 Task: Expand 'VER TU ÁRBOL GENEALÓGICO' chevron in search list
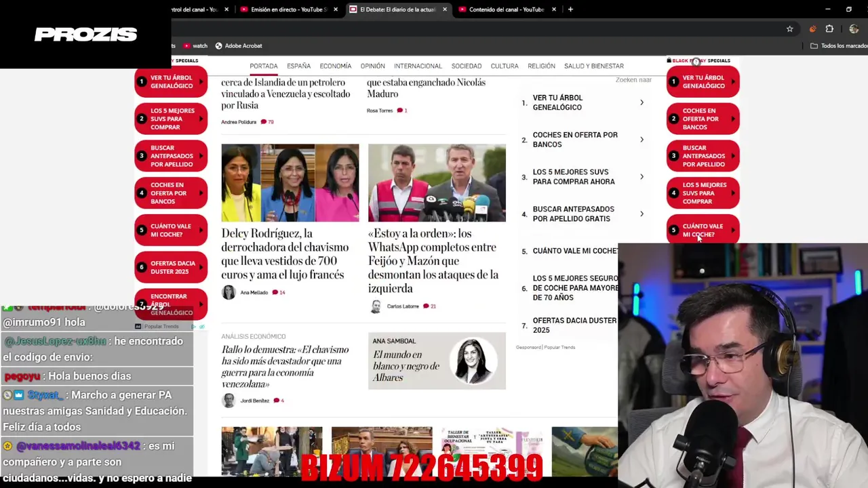[x=642, y=102]
